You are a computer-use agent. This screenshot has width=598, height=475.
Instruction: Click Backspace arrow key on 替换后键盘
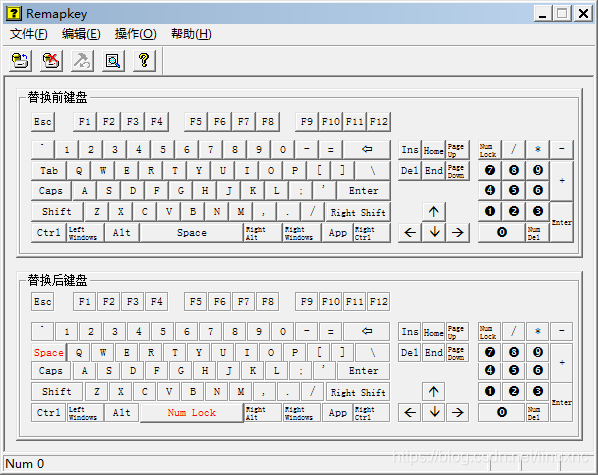coord(367,331)
